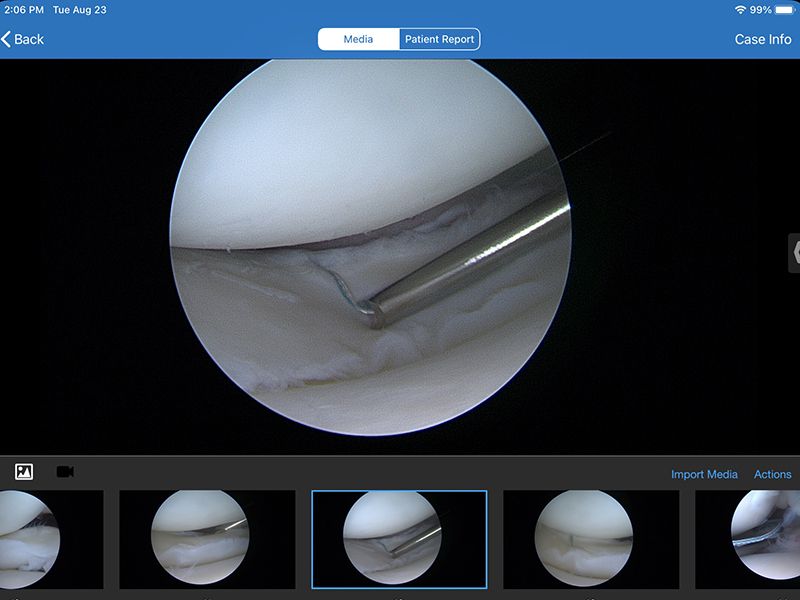Select the highlighted thumbnail with blue border
Screen dimensions: 800x600
point(399,539)
